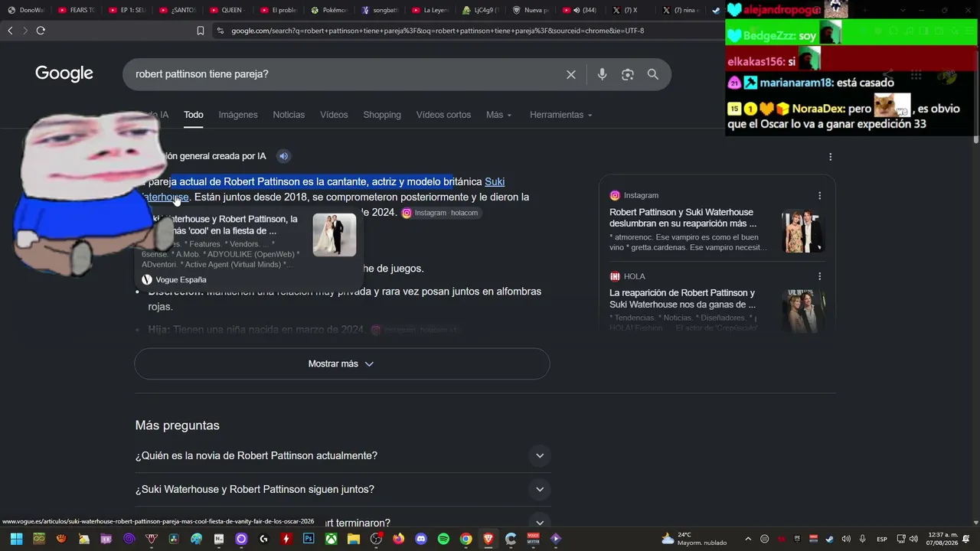This screenshot has height=551, width=980.
Task: Open the Xbox app from the taskbar
Action: 331,539
